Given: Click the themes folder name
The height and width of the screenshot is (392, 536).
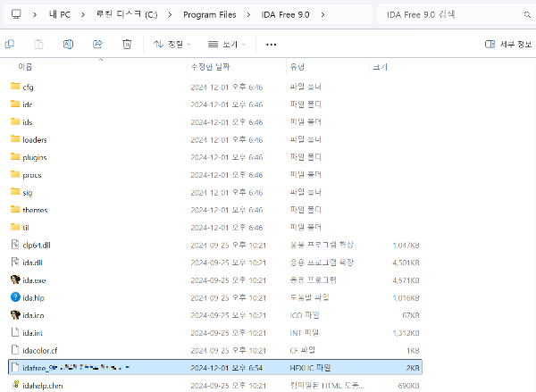Looking at the screenshot, I should click(35, 210).
